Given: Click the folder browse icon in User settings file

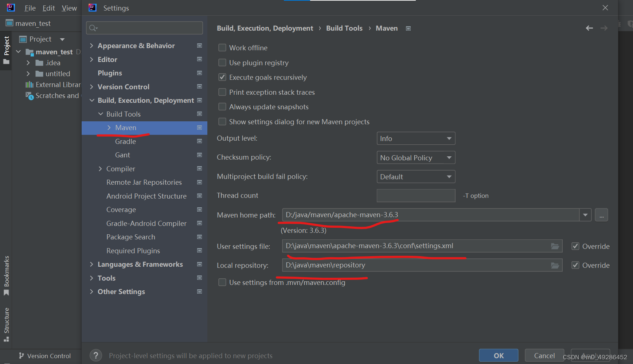Looking at the screenshot, I should pyautogui.click(x=555, y=246).
